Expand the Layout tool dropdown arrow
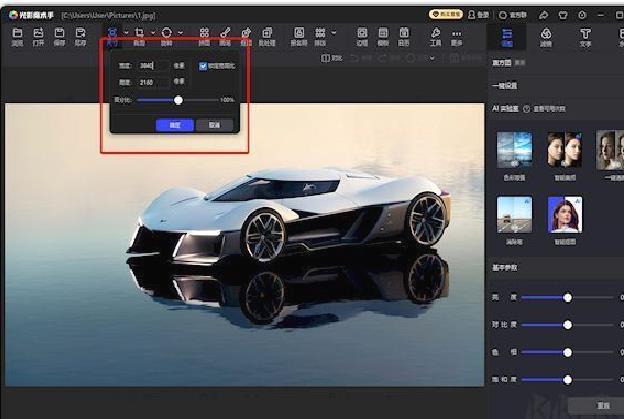Screen dimensions: 624x419 (333, 33)
